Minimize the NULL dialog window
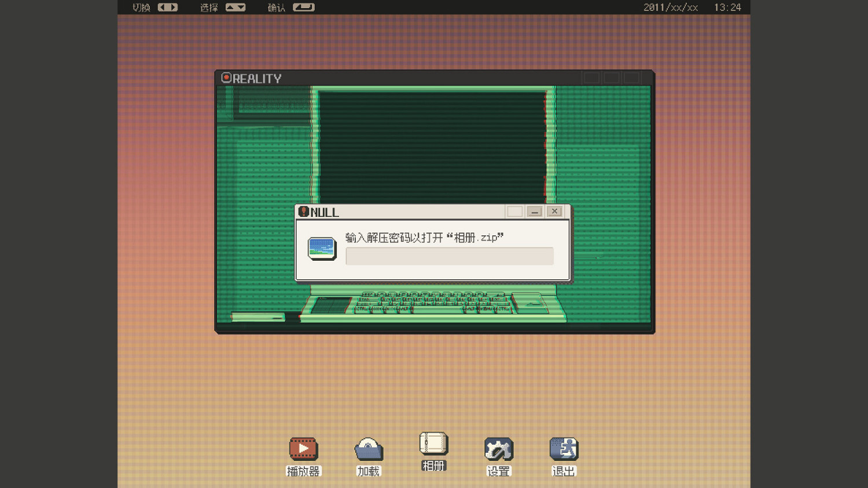868x488 pixels. tap(535, 212)
